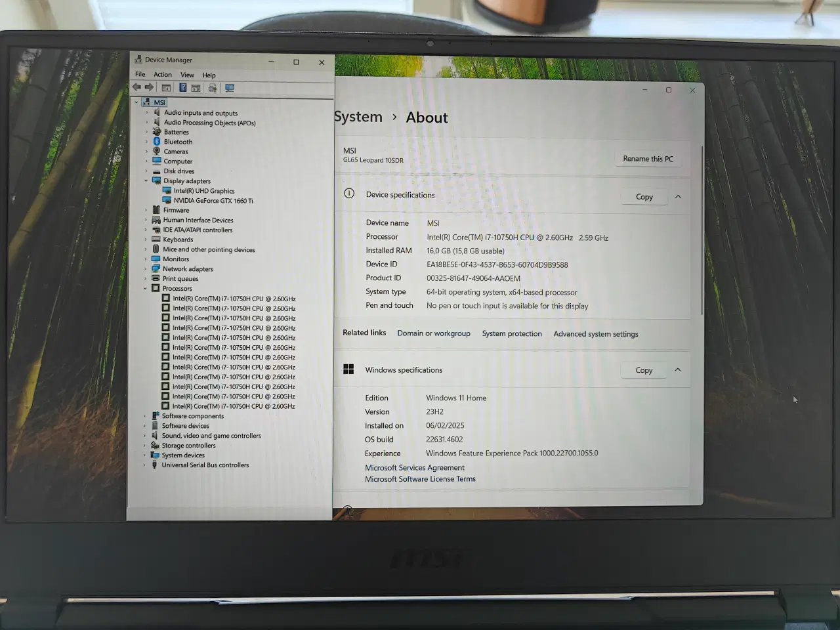Click the Installed RAM value 16,0 GB

pos(465,251)
